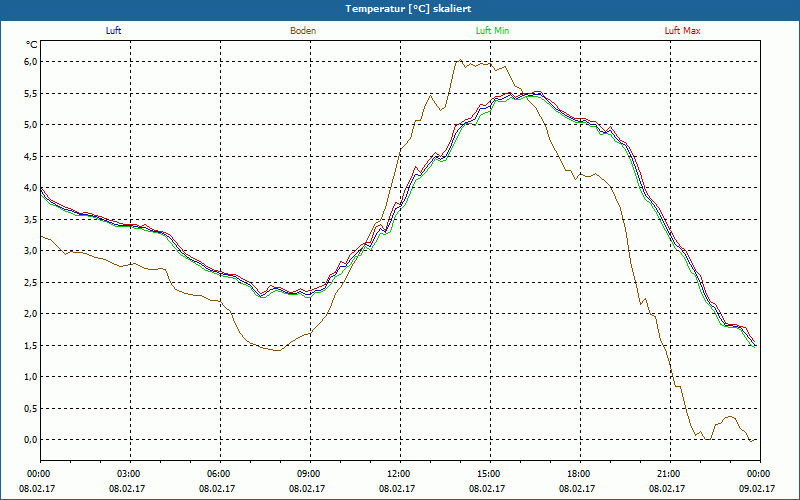
Task: Click the '21:00' time axis label
Action: (670, 474)
